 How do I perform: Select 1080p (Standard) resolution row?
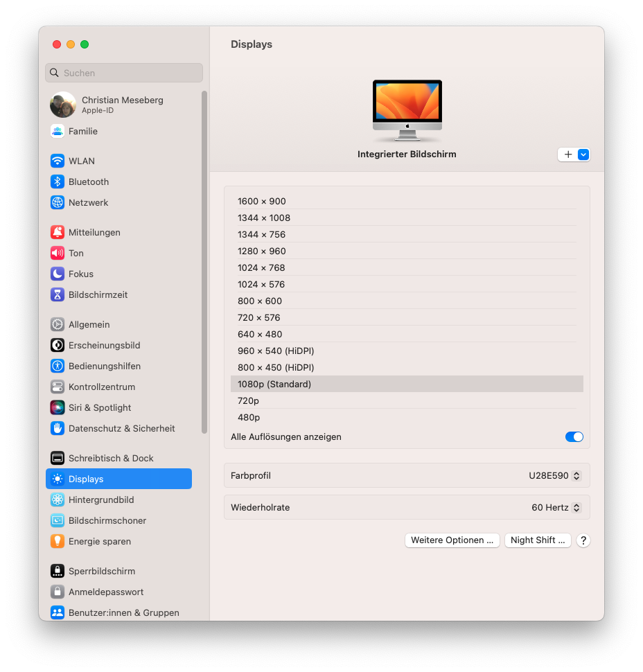point(407,384)
